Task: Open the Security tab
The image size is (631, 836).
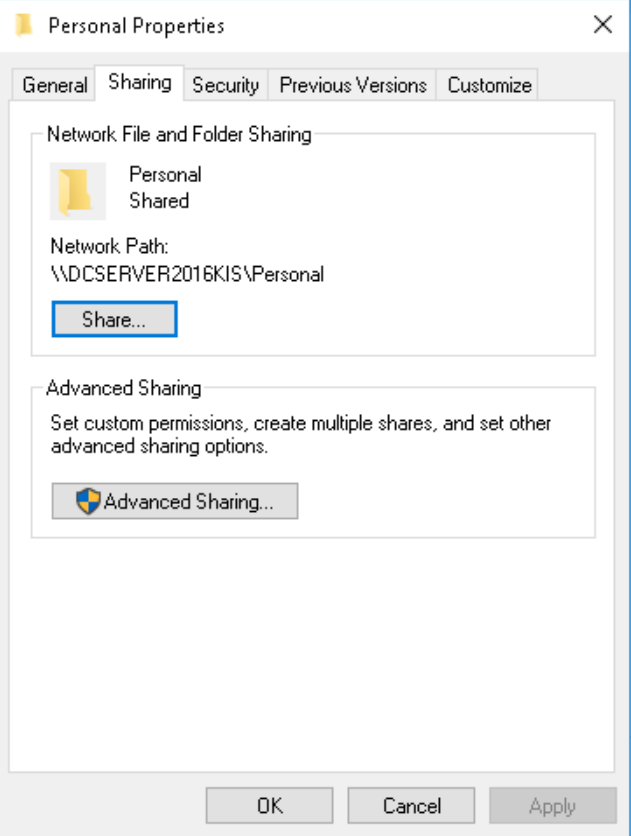Action: [225, 85]
